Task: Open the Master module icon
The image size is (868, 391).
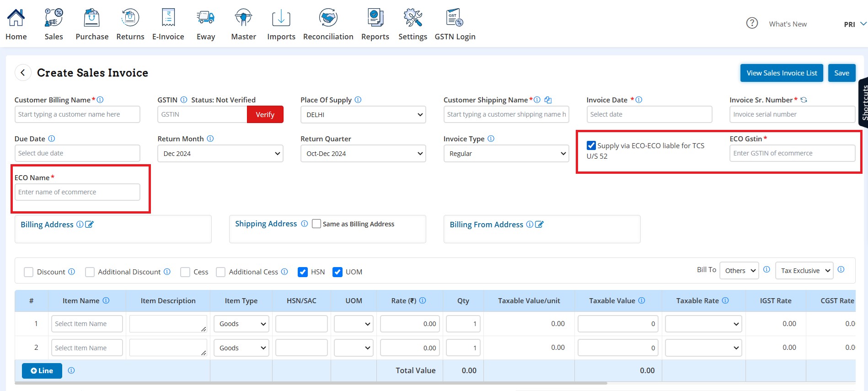Action: [243, 18]
